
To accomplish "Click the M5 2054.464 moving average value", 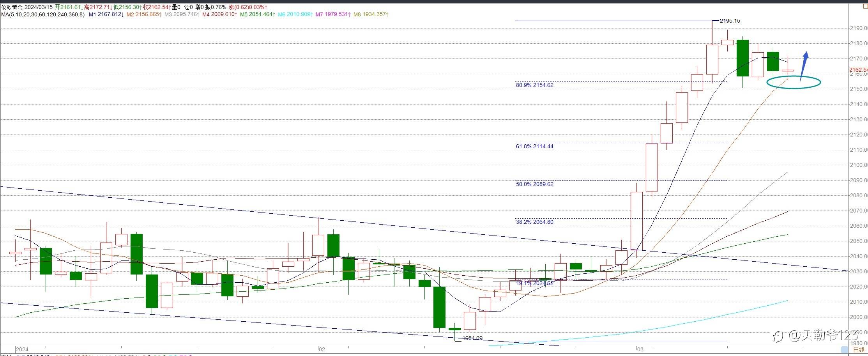I will click(x=258, y=14).
